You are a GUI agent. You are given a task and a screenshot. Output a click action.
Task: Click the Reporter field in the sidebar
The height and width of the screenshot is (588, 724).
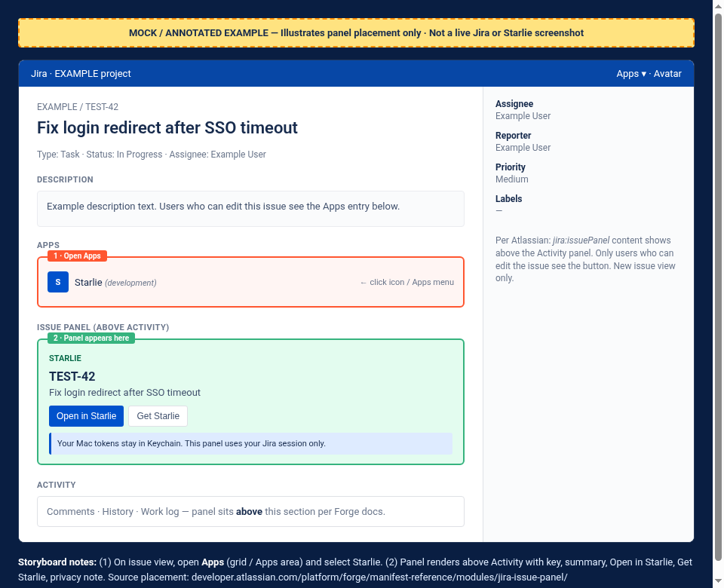pos(523,141)
